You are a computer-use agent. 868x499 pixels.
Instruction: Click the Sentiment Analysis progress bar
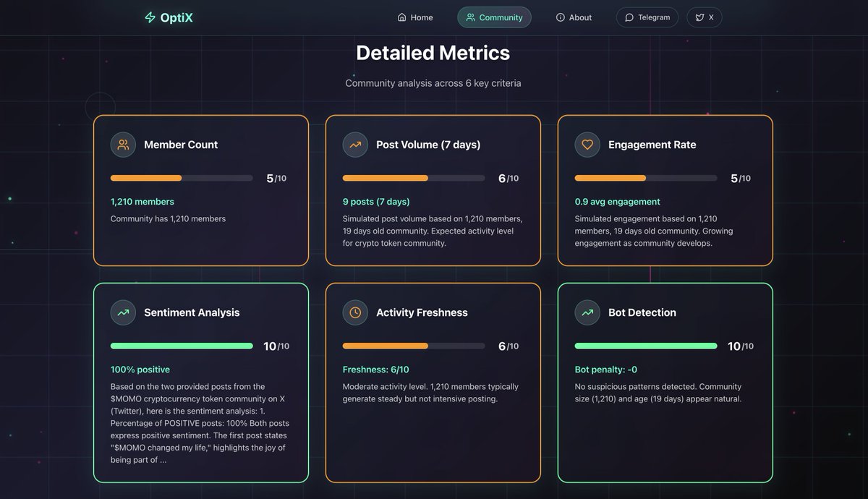tap(182, 346)
